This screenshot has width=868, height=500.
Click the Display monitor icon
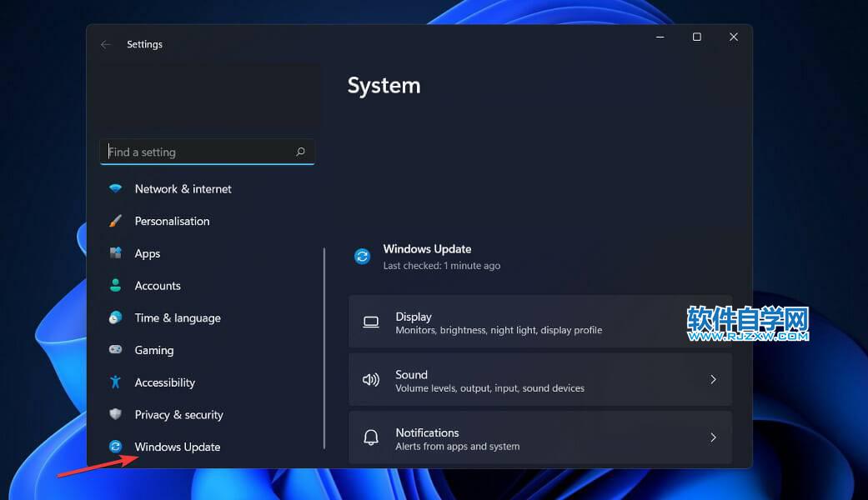click(x=371, y=322)
